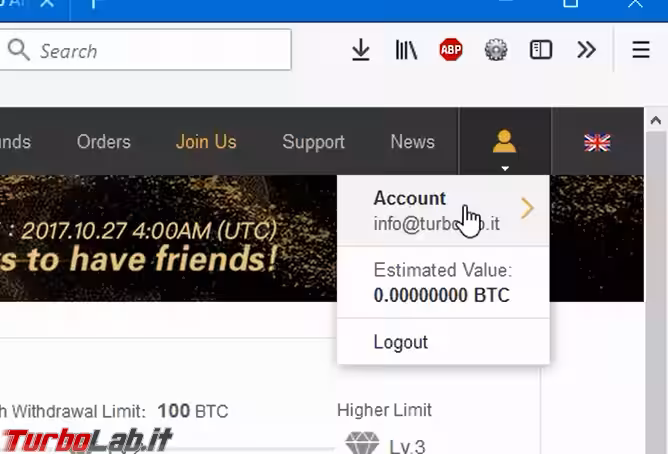Go to the Support page link
This screenshot has height=454, width=668.
[313, 142]
